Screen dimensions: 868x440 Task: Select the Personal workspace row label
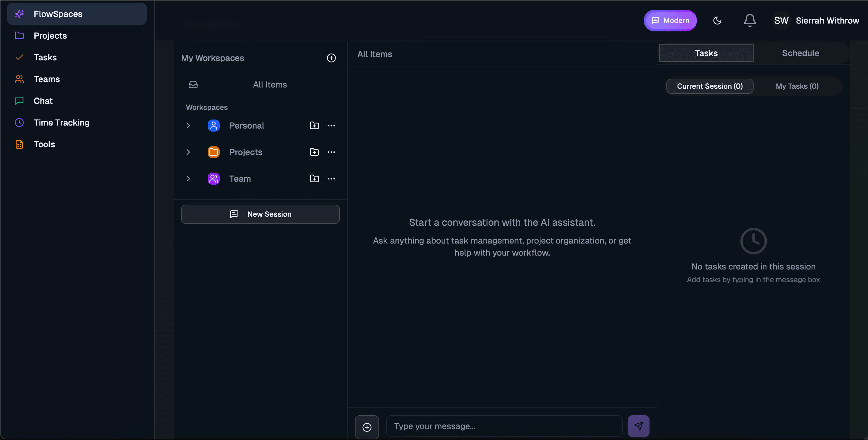[247, 125]
